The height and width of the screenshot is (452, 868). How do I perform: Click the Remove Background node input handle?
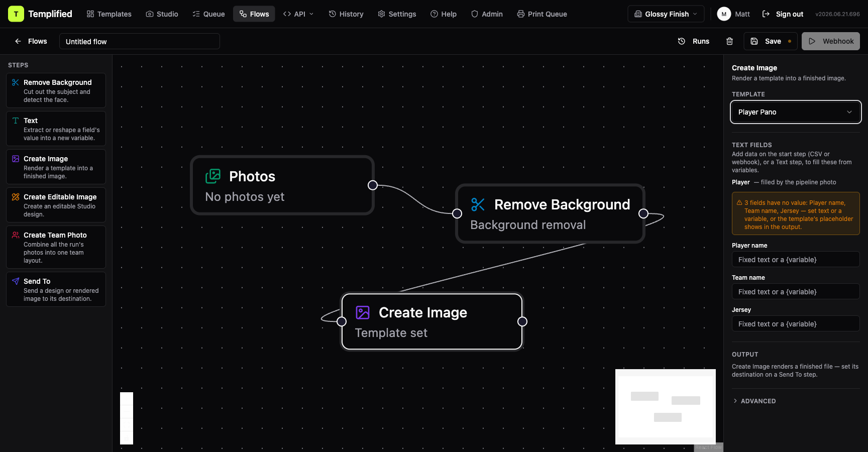tap(457, 213)
